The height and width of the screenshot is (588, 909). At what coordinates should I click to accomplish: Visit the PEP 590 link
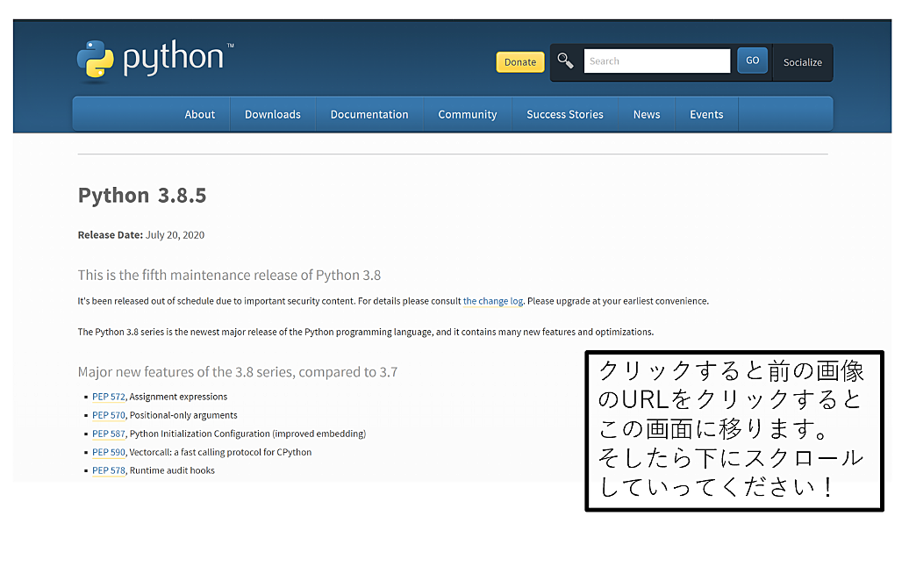109,452
